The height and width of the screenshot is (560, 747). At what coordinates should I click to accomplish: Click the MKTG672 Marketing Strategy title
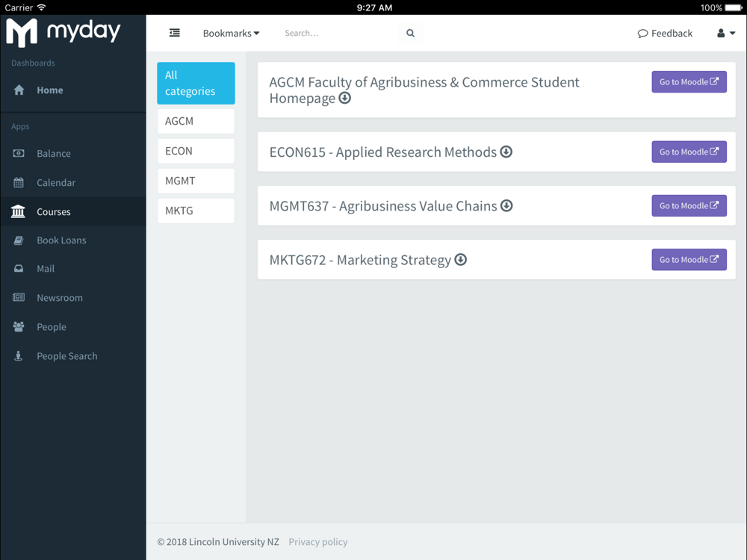coord(360,260)
